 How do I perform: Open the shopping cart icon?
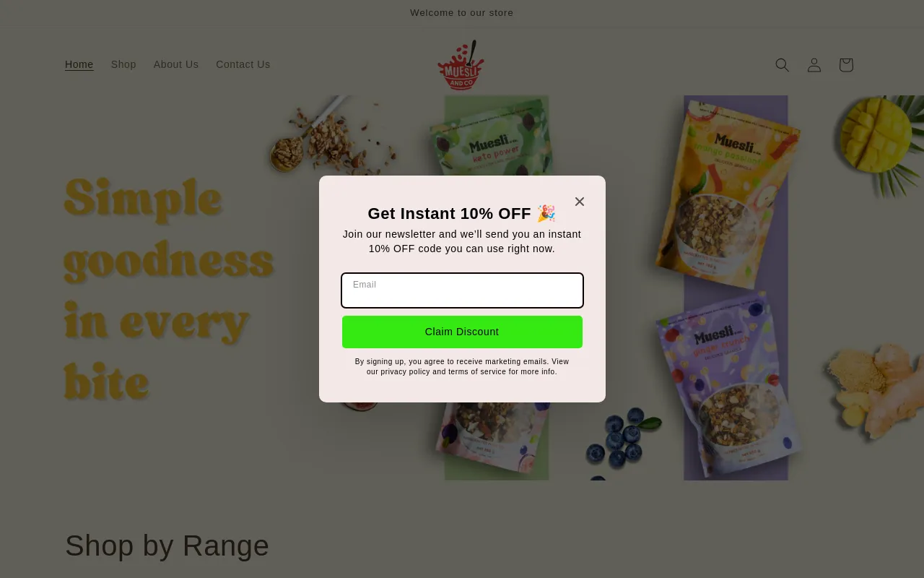846,65
